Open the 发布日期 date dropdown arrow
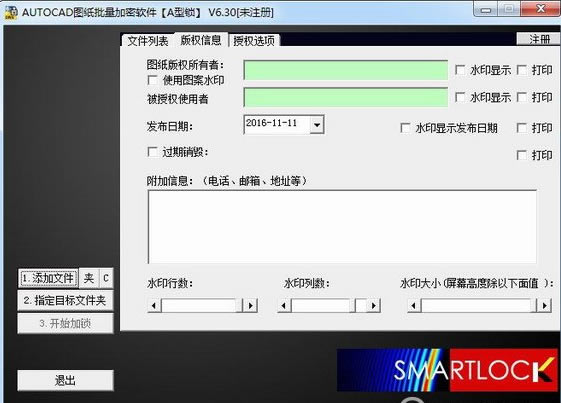This screenshot has height=403, width=561. [x=317, y=125]
